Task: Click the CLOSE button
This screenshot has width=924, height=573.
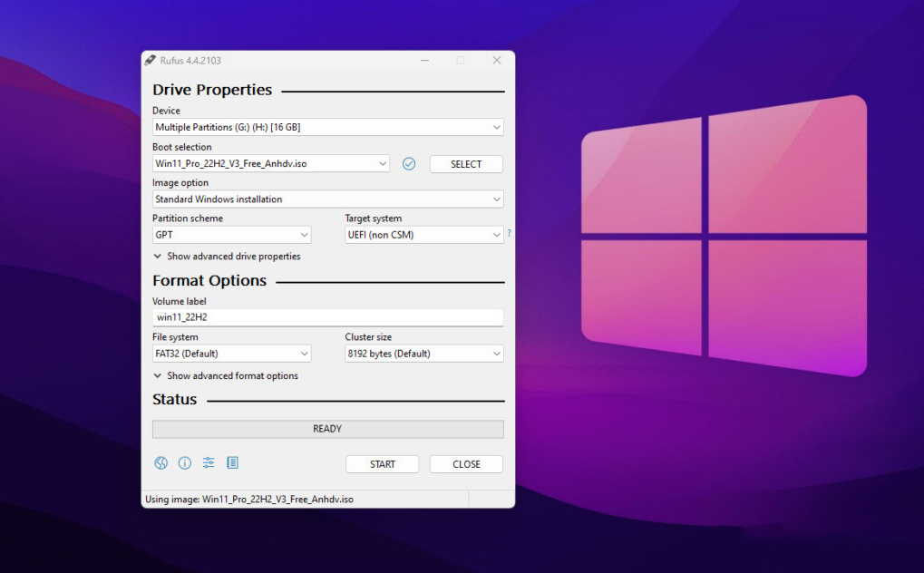Action: (x=466, y=464)
